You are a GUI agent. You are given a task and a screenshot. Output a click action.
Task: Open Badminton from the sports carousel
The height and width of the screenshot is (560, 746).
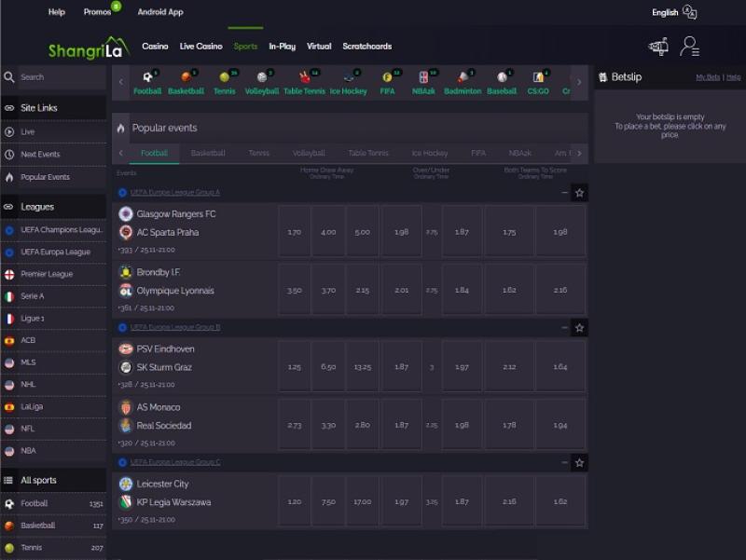tap(463, 82)
